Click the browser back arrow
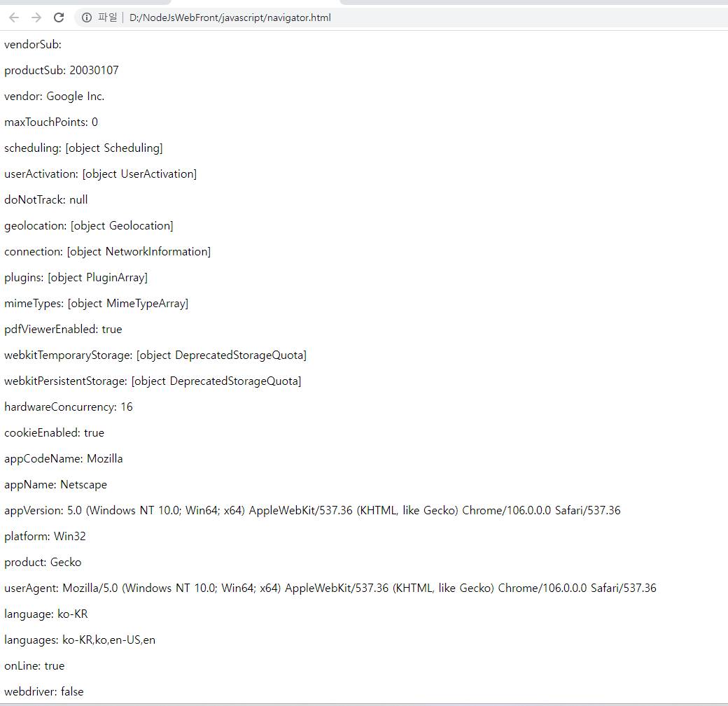Viewport: 728px width, 706px height. pos(14,17)
